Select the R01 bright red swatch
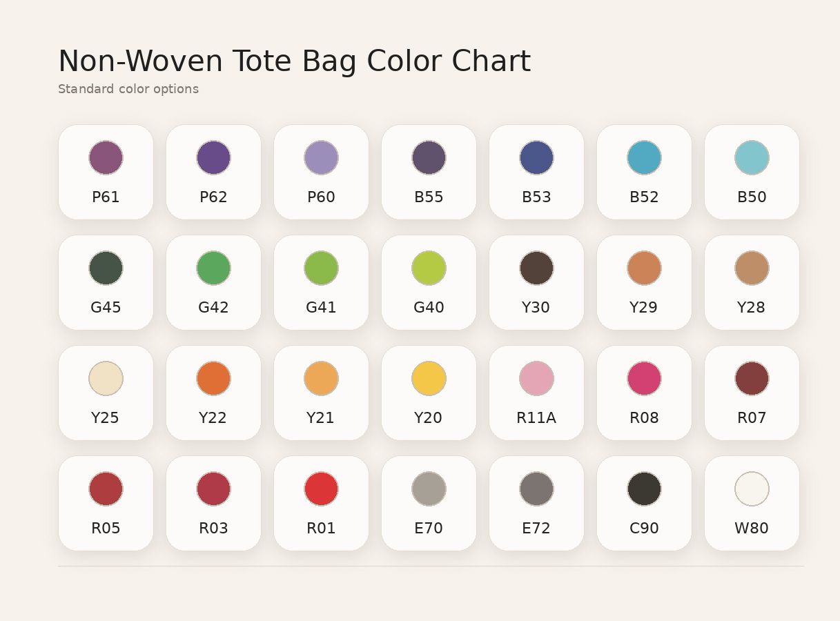 point(321,489)
